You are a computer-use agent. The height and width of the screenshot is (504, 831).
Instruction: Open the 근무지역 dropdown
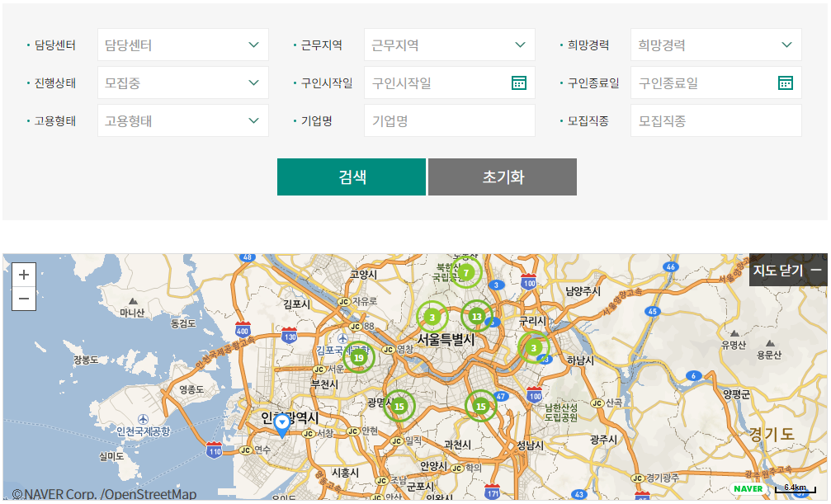coord(449,45)
